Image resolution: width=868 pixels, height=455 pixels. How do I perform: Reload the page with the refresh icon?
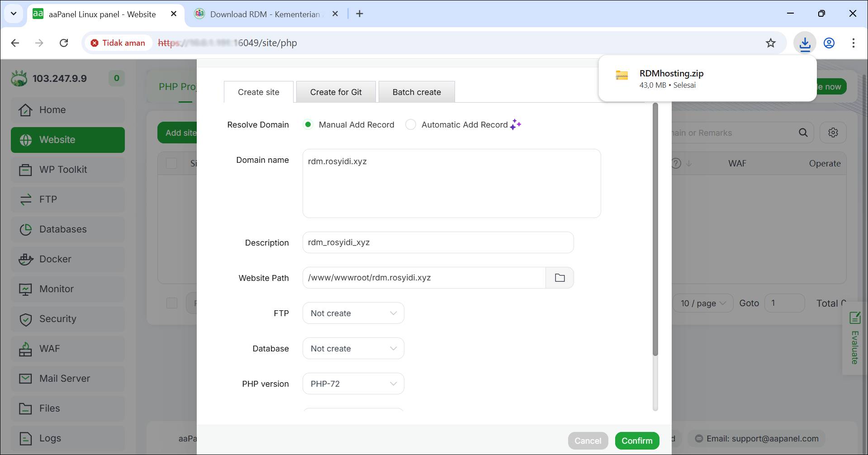pyautogui.click(x=64, y=43)
